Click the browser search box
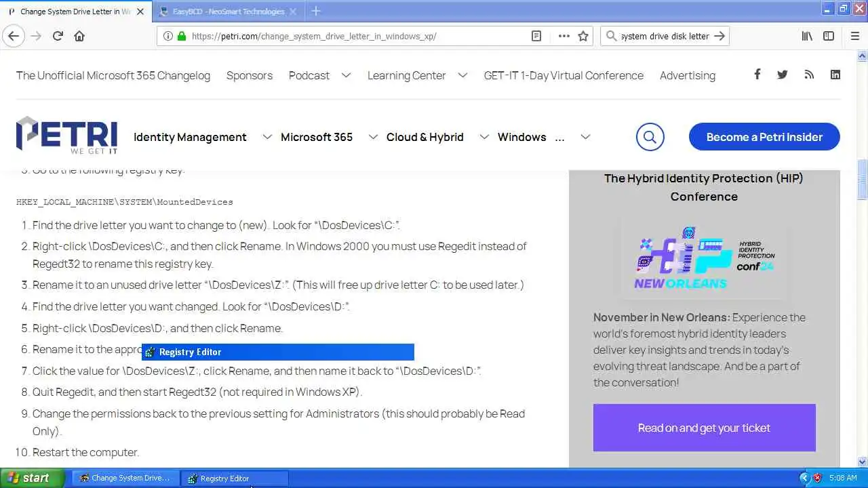Screen dimensions: 868x488 (x=665, y=36)
